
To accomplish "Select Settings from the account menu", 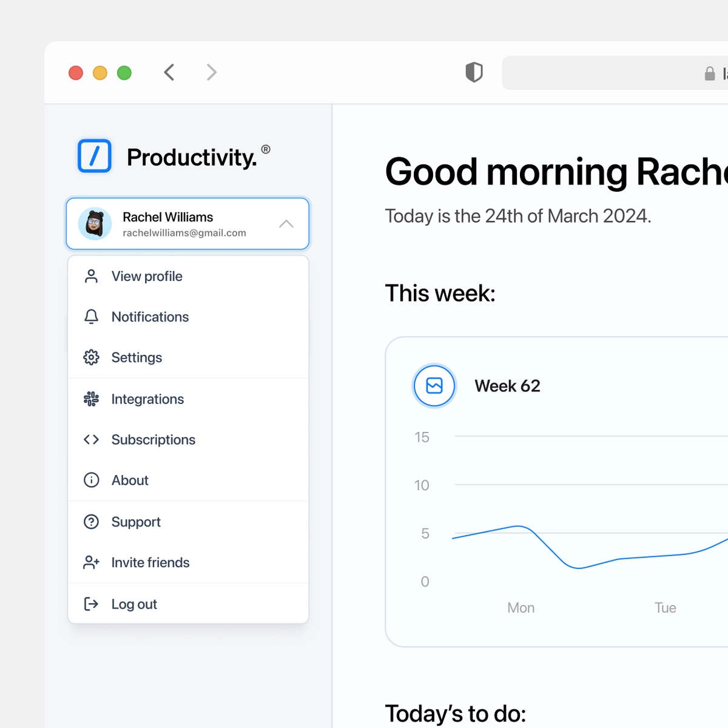I will (188, 357).
